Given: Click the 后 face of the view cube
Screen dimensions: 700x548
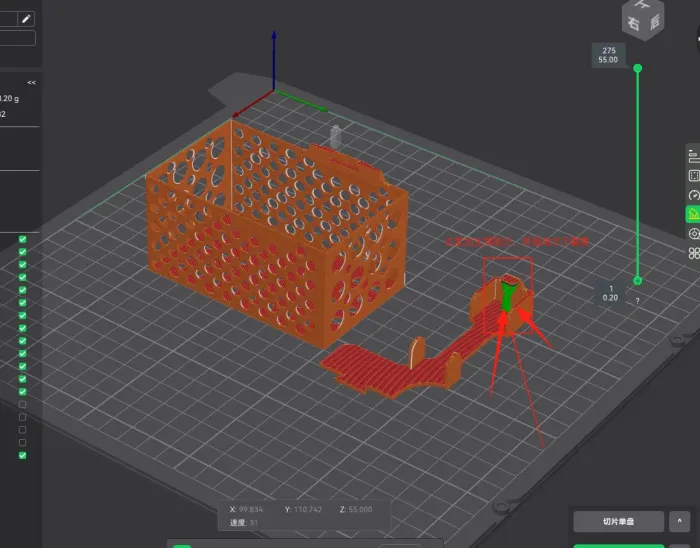Looking at the screenshot, I should coord(655,21).
